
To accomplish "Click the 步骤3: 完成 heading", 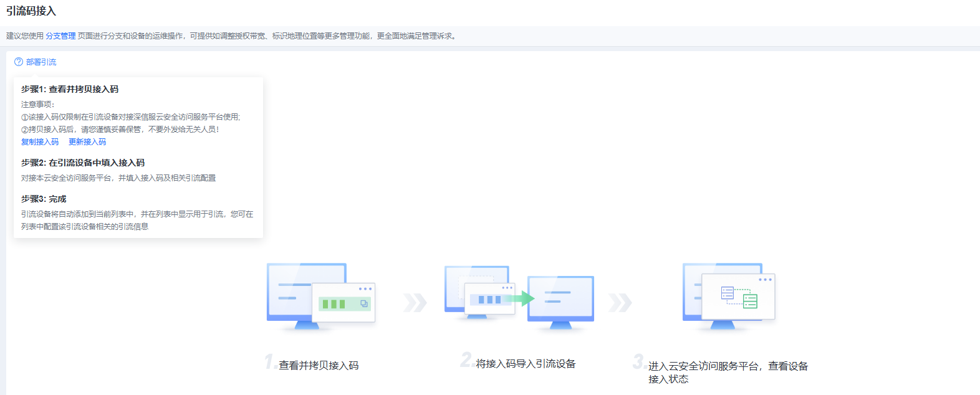I will point(44,199).
